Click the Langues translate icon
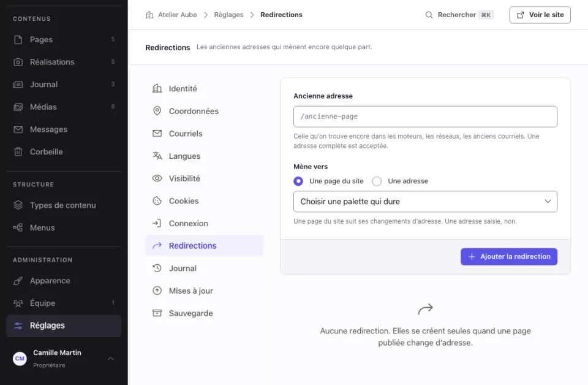 [x=157, y=156]
